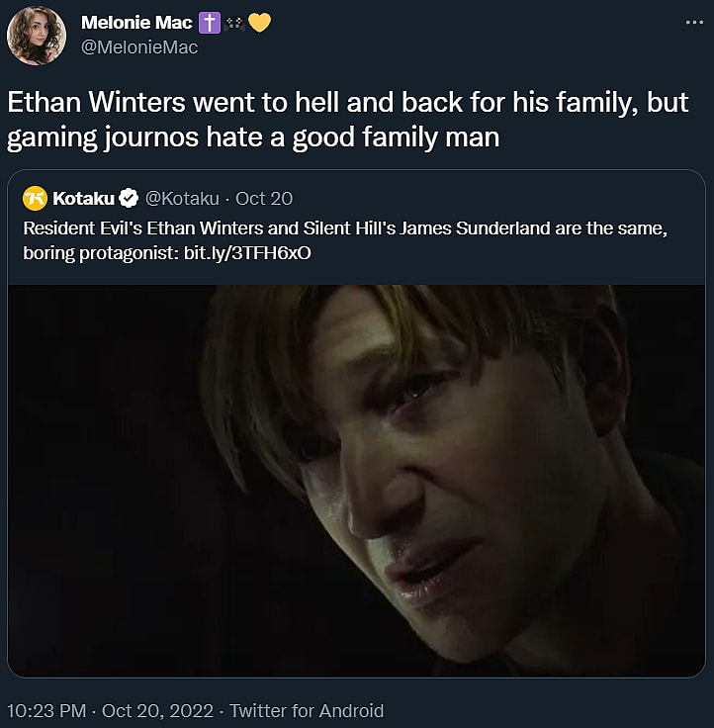Screen dimensions: 714x728
Task: Click the Melonie Mac display name
Action: point(136,24)
